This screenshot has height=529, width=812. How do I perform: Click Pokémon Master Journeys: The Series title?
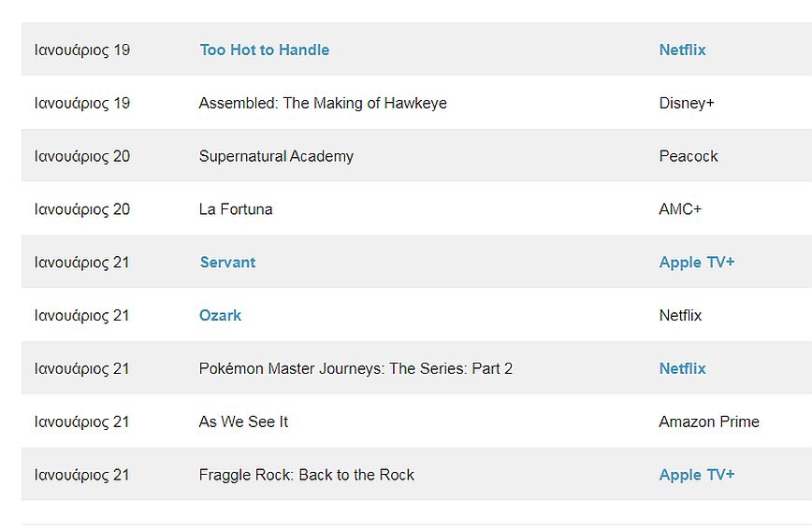coord(355,368)
